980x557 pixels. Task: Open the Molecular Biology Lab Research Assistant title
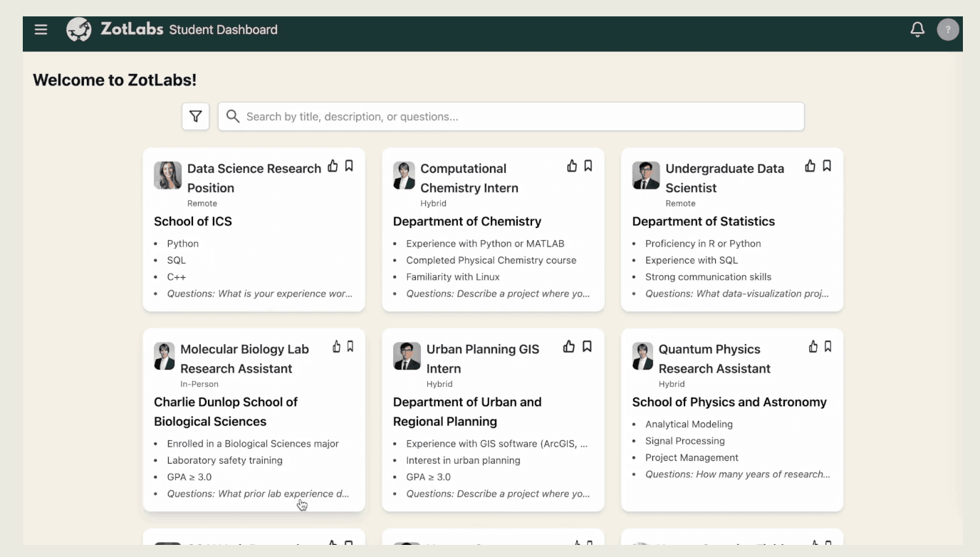[x=244, y=359]
